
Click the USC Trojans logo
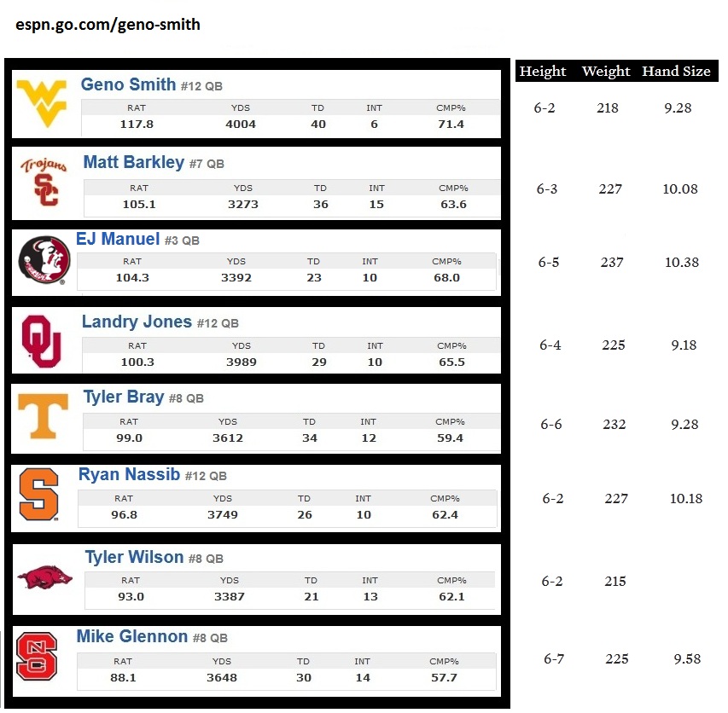(x=44, y=182)
